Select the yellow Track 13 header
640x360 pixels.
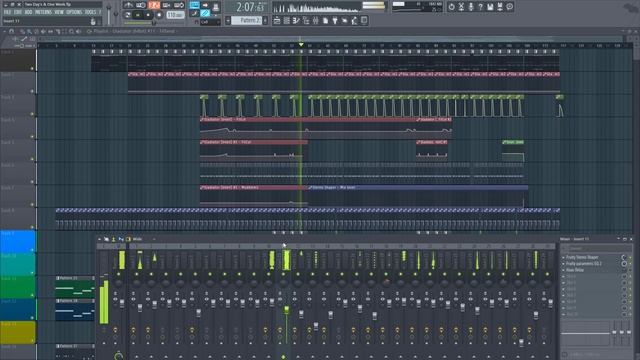18,332
